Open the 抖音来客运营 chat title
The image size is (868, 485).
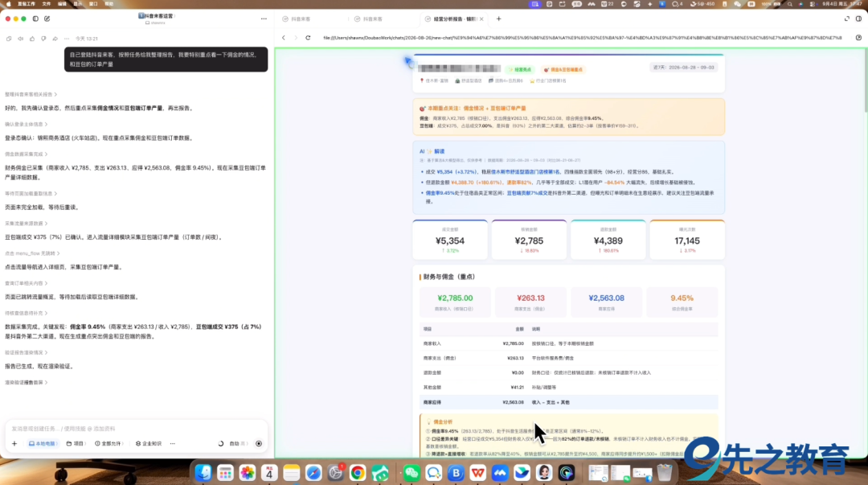[156, 16]
